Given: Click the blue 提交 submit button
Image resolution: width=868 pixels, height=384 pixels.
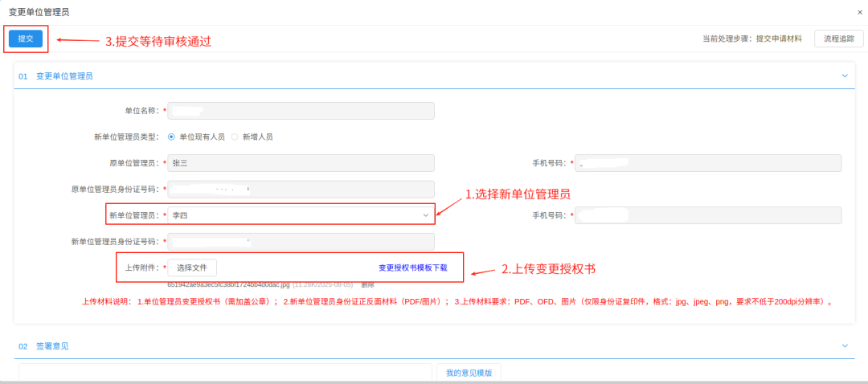Looking at the screenshot, I should [x=25, y=39].
